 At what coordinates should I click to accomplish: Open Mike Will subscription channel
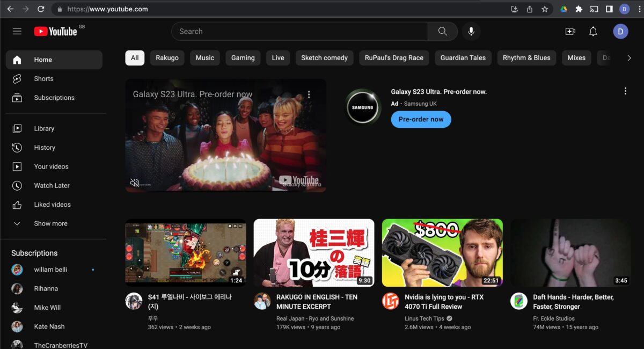pyautogui.click(x=54, y=308)
